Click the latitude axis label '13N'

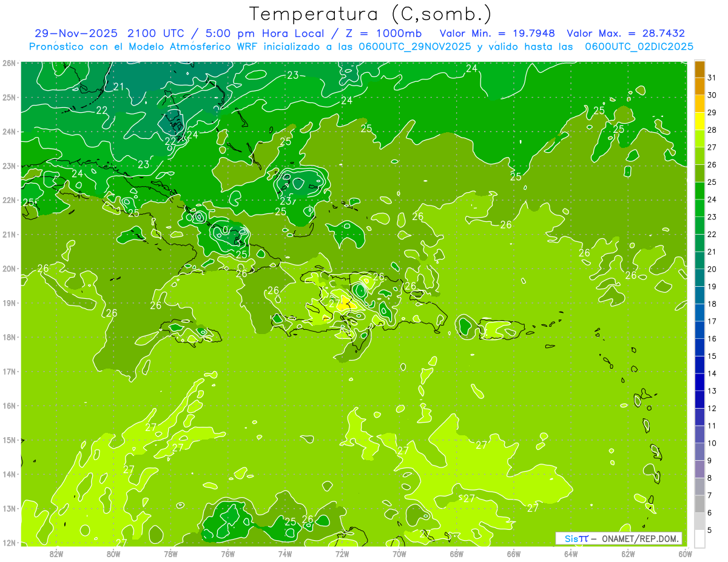[8, 509]
